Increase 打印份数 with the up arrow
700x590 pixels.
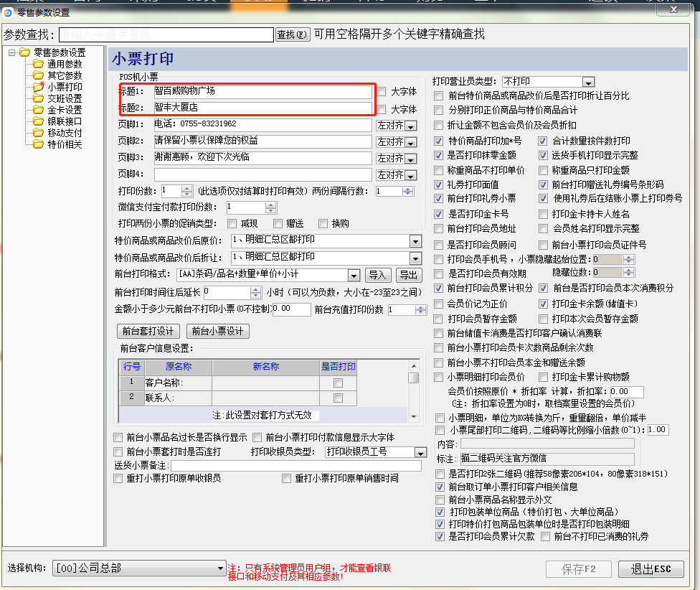187,188
